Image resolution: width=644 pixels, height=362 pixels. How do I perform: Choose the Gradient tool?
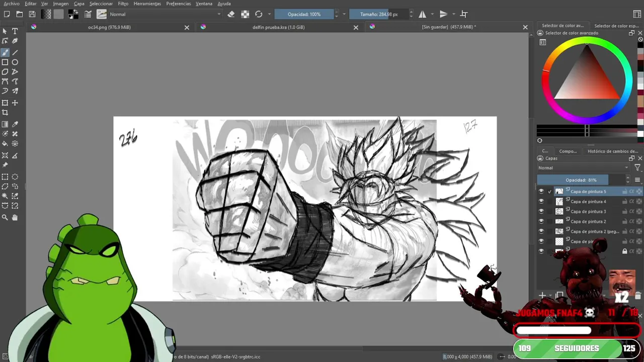(5, 124)
